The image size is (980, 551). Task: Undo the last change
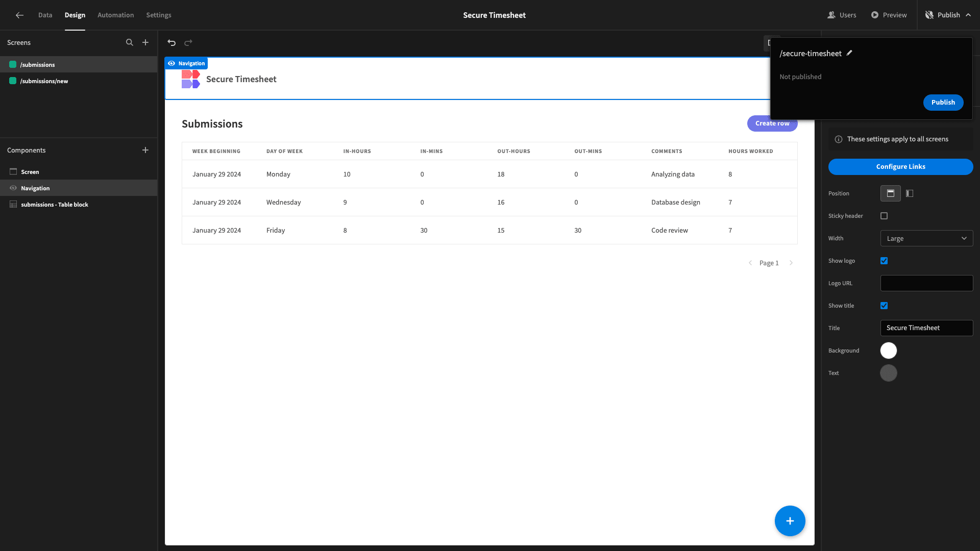pos(171,43)
